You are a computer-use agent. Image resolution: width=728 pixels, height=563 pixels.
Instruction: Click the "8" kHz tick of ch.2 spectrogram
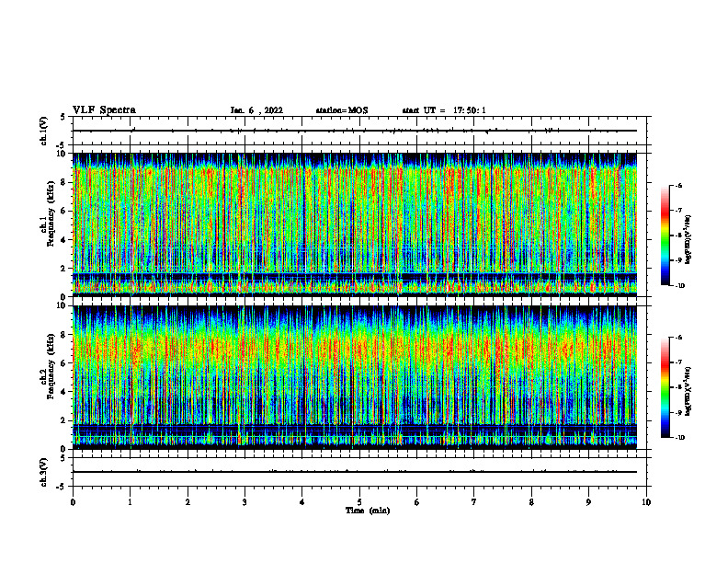point(63,335)
